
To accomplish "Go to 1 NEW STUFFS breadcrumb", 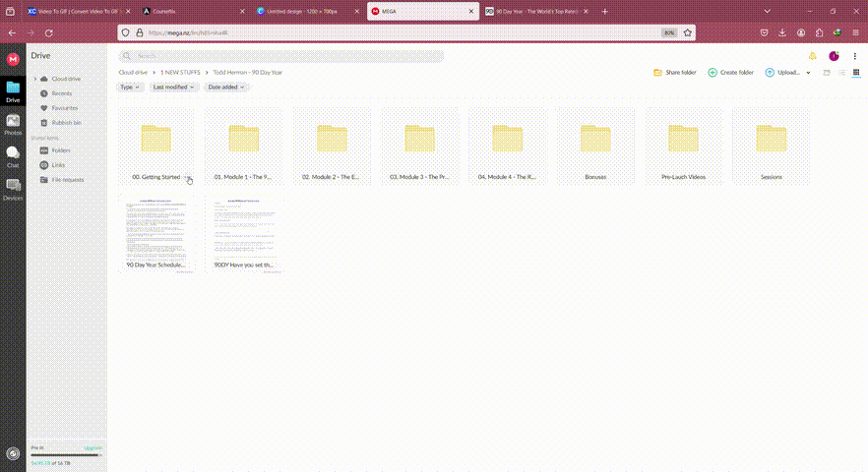I will click(180, 73).
